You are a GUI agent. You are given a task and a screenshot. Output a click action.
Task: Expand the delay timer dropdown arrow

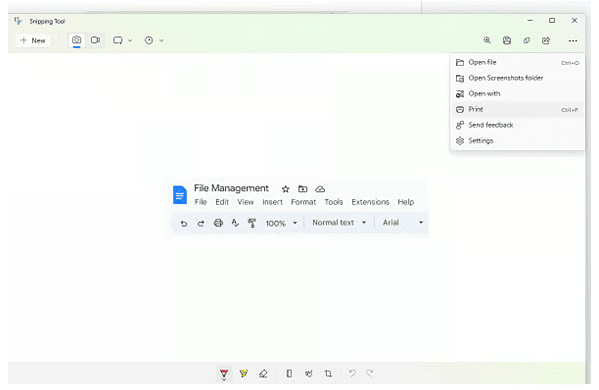(x=162, y=40)
